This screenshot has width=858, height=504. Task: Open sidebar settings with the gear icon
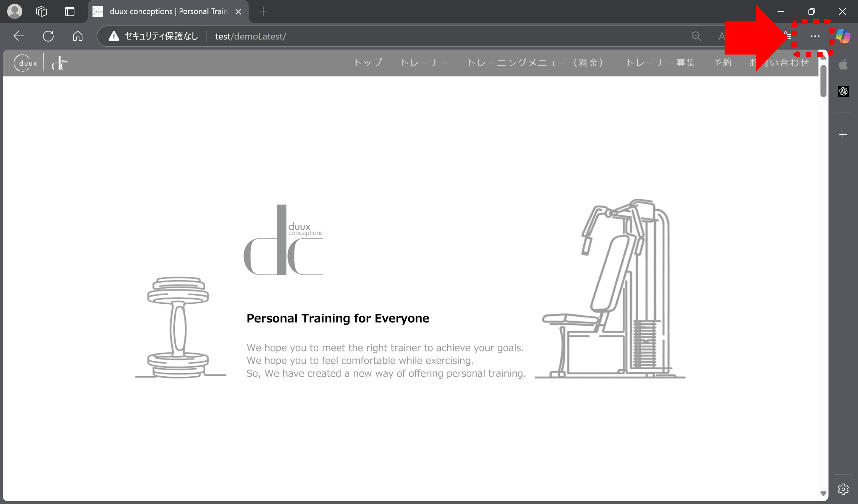(843, 489)
